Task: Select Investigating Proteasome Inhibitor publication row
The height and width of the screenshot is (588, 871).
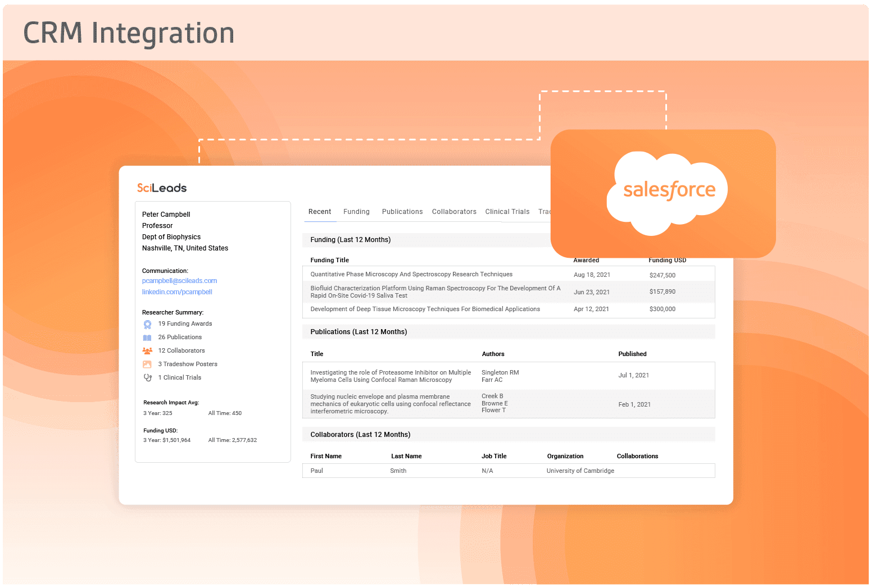Action: (509, 376)
